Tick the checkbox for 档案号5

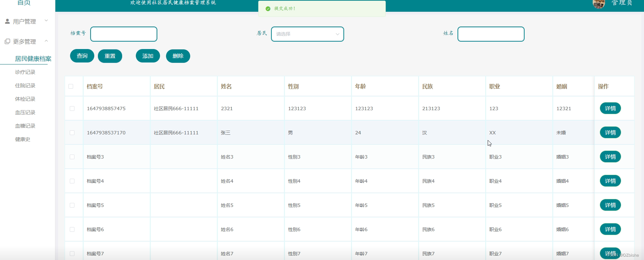72,205
